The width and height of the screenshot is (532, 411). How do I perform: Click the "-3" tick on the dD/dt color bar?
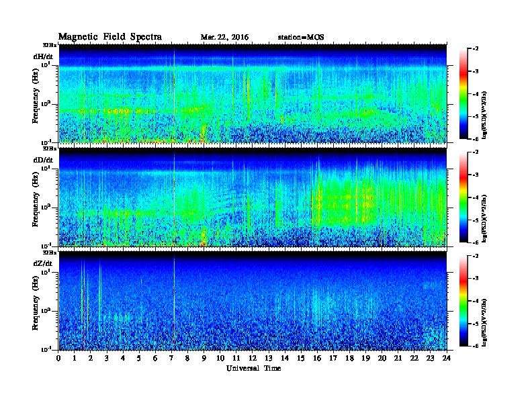click(x=476, y=175)
